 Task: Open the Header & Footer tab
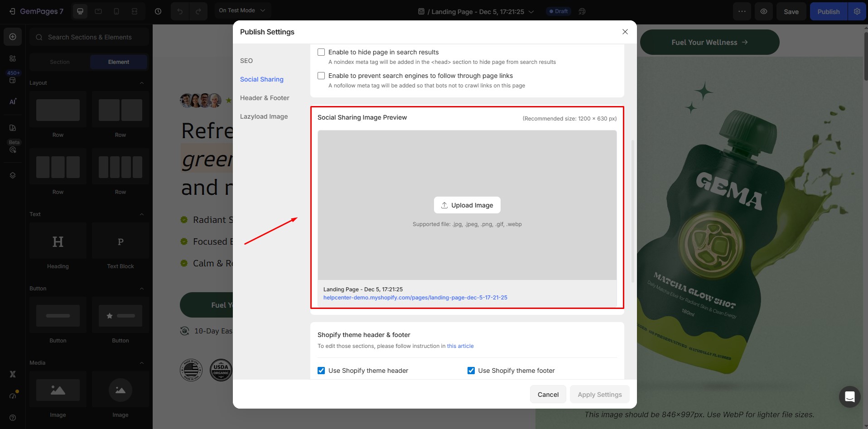265,98
